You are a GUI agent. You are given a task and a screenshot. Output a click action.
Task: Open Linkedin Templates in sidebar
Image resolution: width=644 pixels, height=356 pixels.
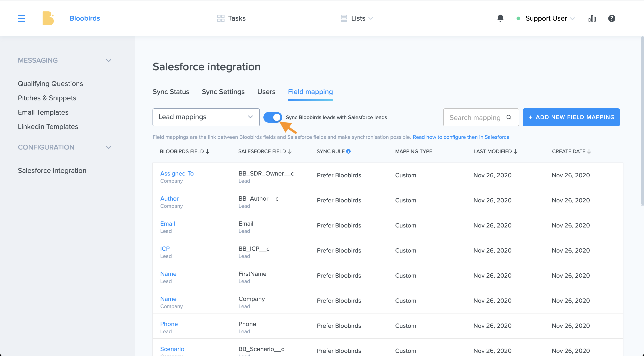(48, 127)
